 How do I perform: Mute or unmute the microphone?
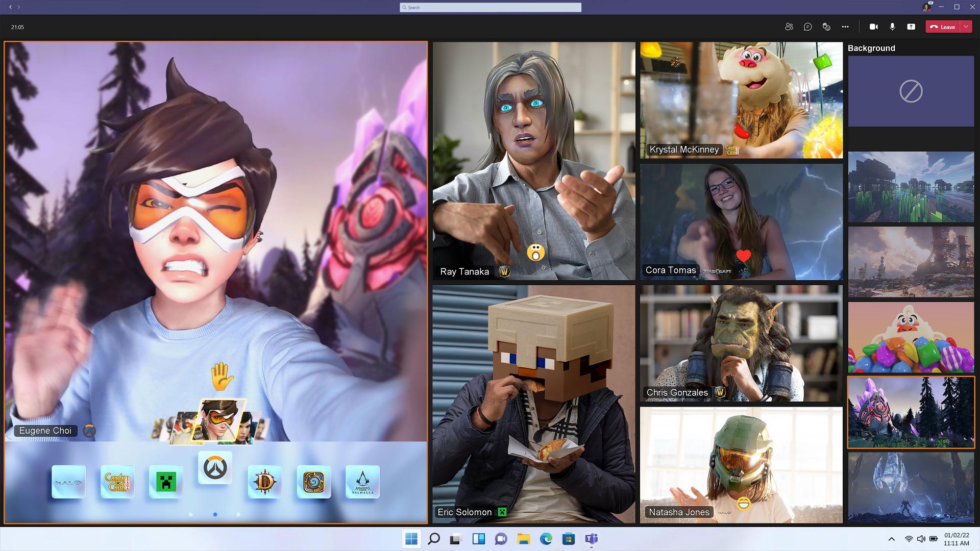point(892,27)
